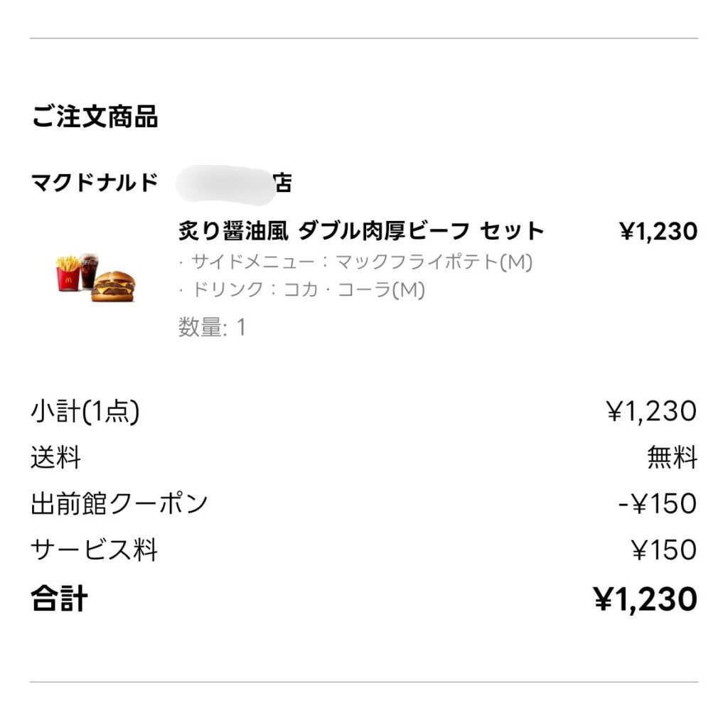
Task: Click the サービス料 service fee label
Action: tap(94, 550)
